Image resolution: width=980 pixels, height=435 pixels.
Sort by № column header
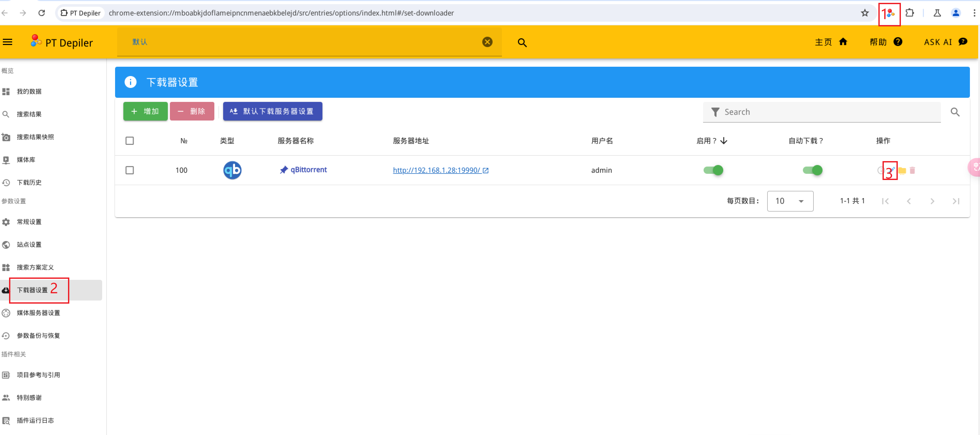pos(184,141)
